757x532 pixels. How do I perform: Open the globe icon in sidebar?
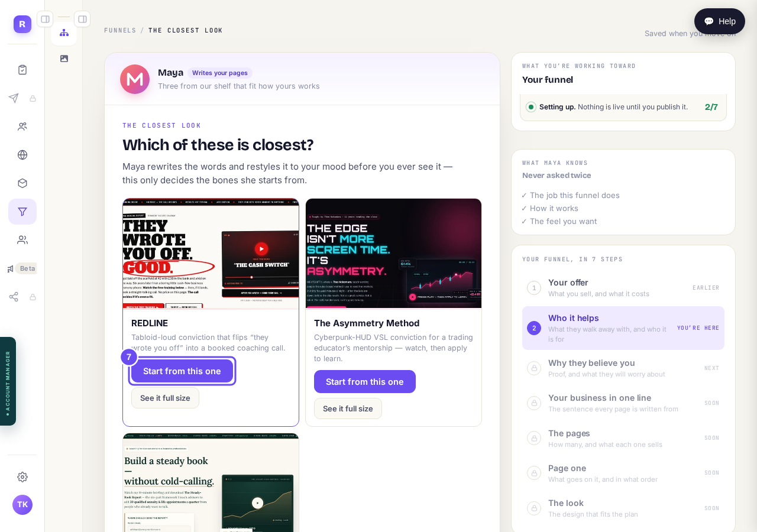(x=22, y=155)
